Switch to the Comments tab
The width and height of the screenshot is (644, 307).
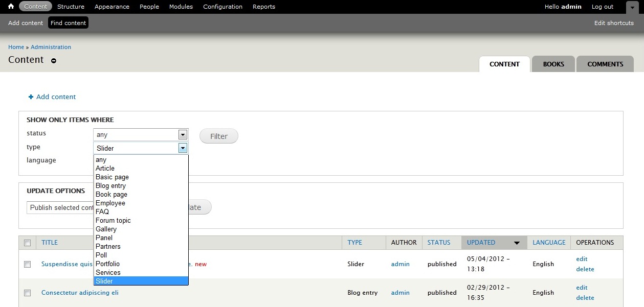click(x=605, y=64)
